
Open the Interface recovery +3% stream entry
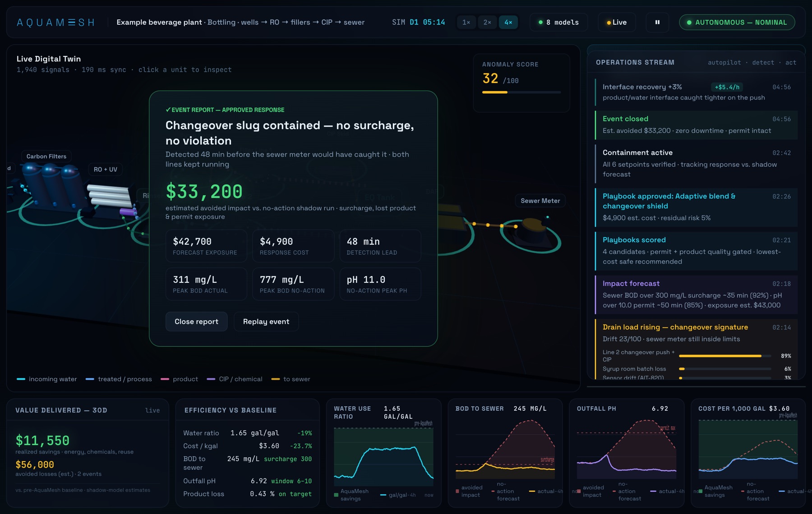[x=696, y=92]
